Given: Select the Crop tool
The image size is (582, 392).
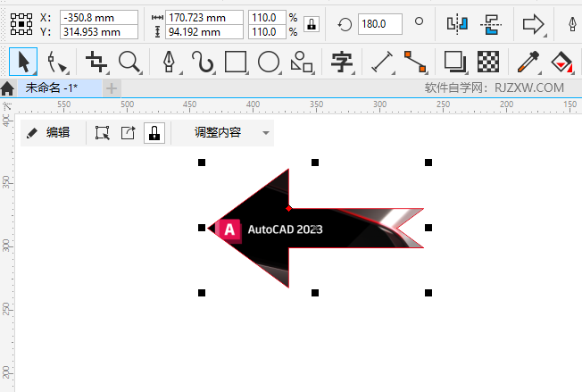Looking at the screenshot, I should pos(96,62).
